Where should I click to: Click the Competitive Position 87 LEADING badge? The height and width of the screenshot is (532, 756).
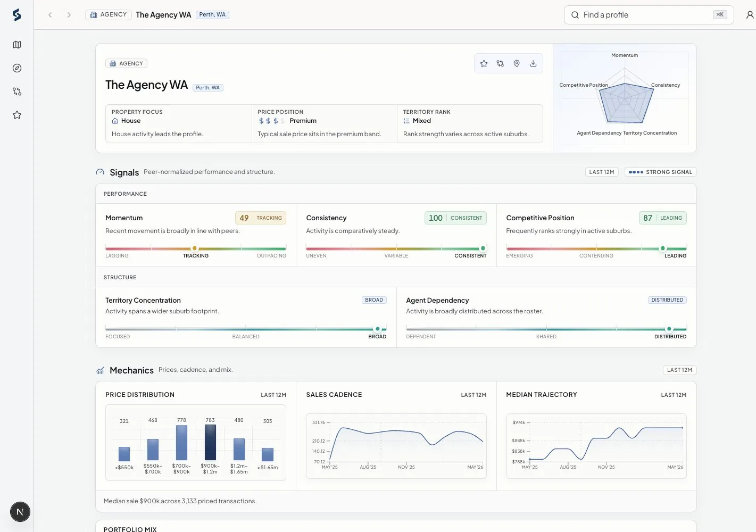[x=663, y=218]
